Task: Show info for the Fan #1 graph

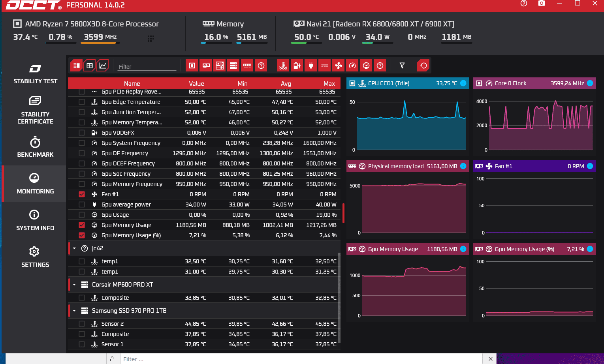Action: pyautogui.click(x=590, y=166)
